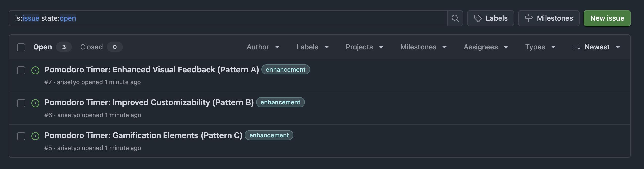
Task: Tick the Gamification Elements issue checkbox
Action: [x=21, y=136]
